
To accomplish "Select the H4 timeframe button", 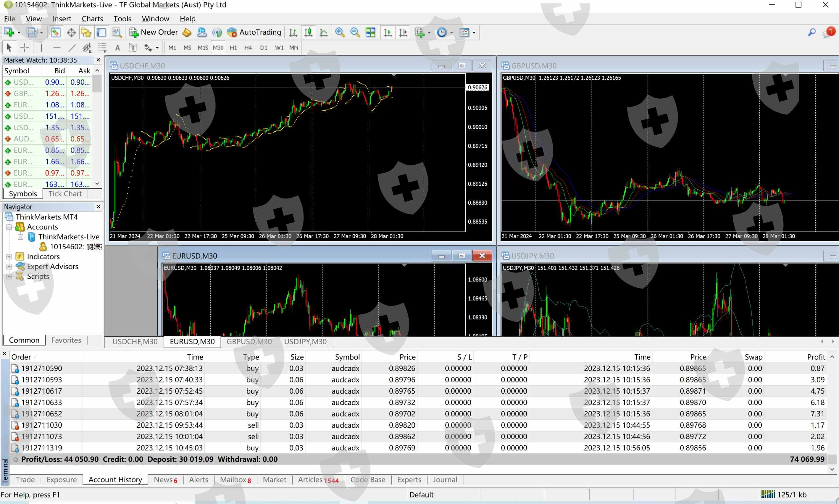I will (248, 48).
